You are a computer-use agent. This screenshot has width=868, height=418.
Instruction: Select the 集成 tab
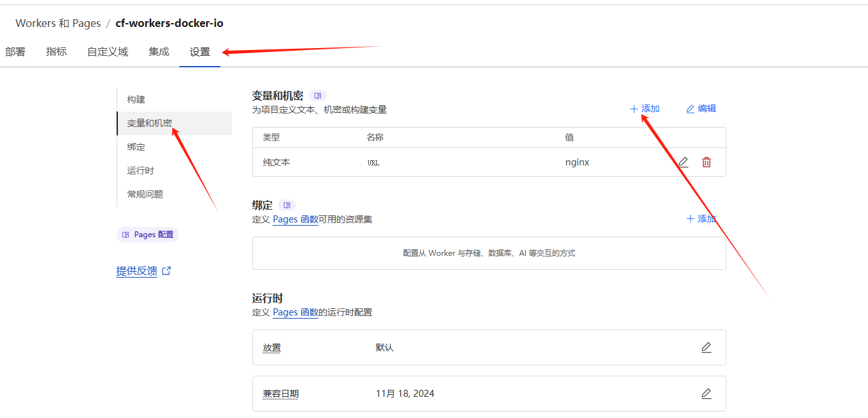click(159, 52)
